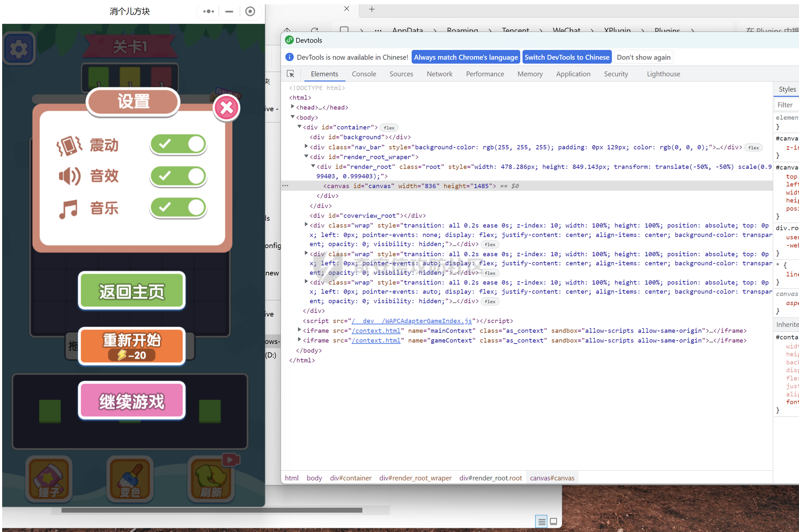This screenshot has width=799, height=532.
Task: Use the 变色 color-change brush icon
Action: point(130,479)
